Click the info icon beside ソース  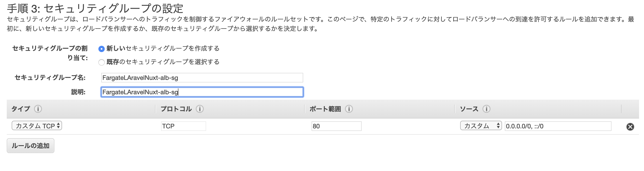[486, 109]
